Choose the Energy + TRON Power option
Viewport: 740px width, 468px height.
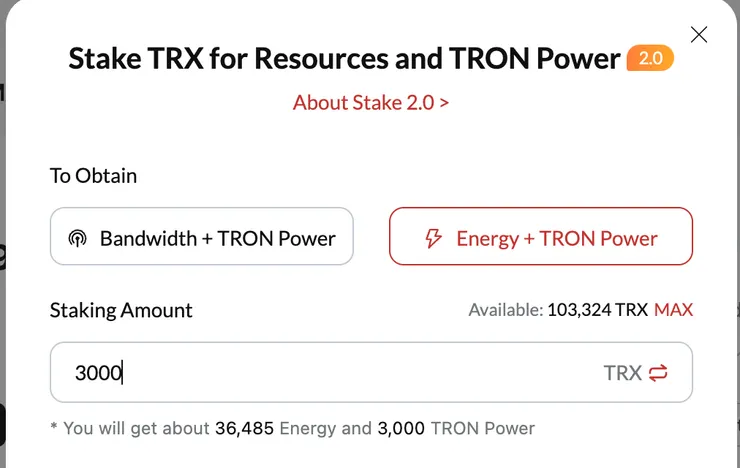click(x=540, y=237)
